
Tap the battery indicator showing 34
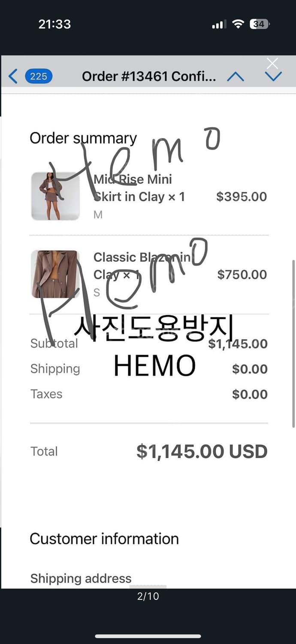pyautogui.click(x=260, y=24)
